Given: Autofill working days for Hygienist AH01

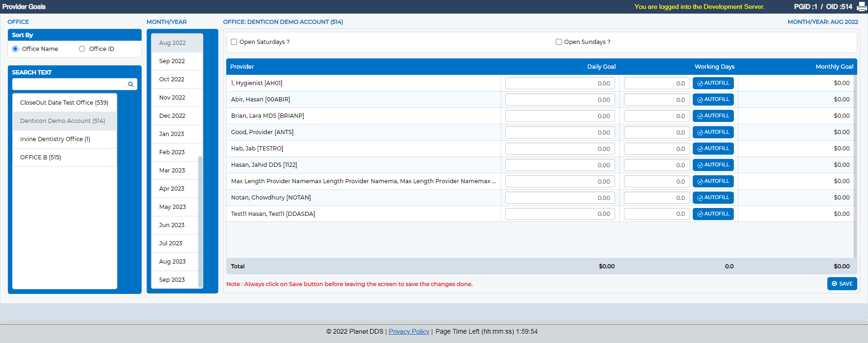Looking at the screenshot, I should pyautogui.click(x=713, y=83).
